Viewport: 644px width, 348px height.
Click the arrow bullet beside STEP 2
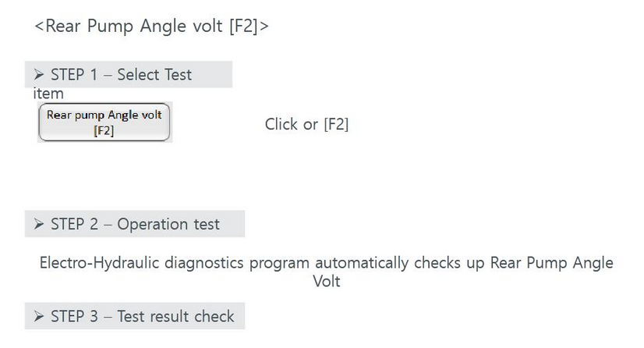39,225
